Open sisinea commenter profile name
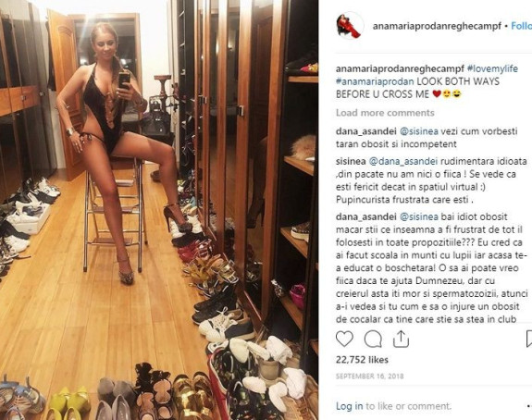This screenshot has height=420, width=532. (x=351, y=161)
